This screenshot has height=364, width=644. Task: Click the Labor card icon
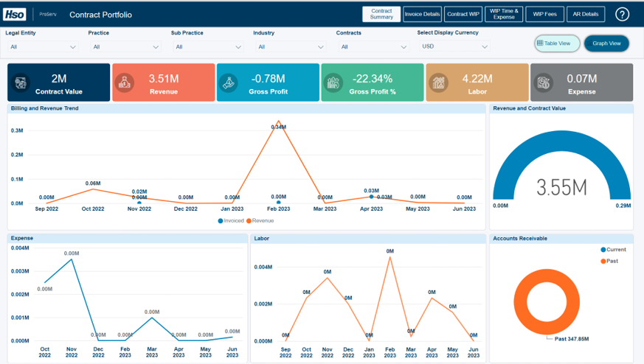click(439, 83)
